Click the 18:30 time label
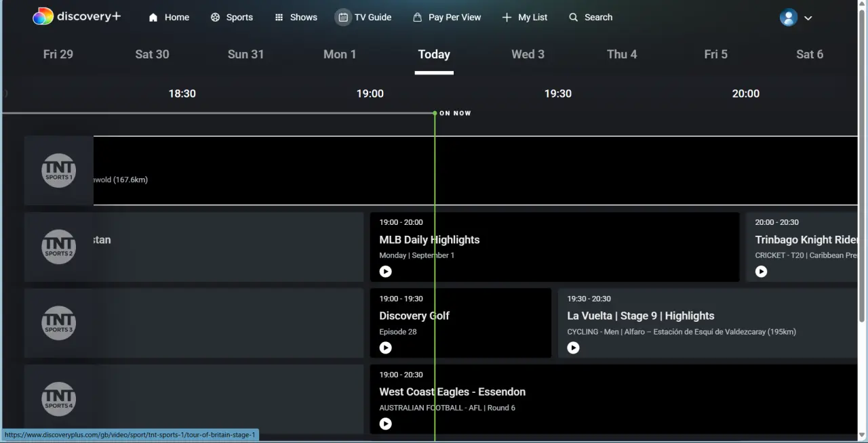Image resolution: width=868 pixels, height=443 pixels. coord(182,93)
